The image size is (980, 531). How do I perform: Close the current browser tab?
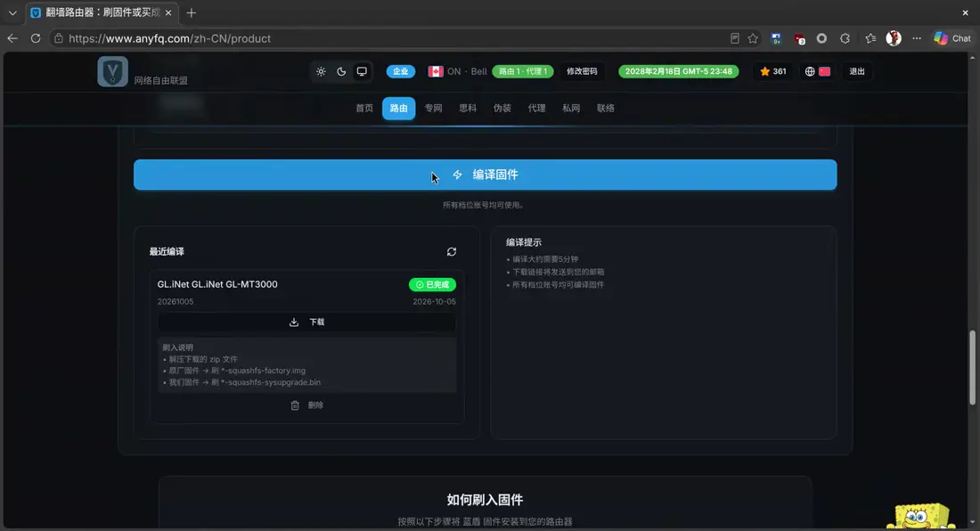click(x=168, y=12)
